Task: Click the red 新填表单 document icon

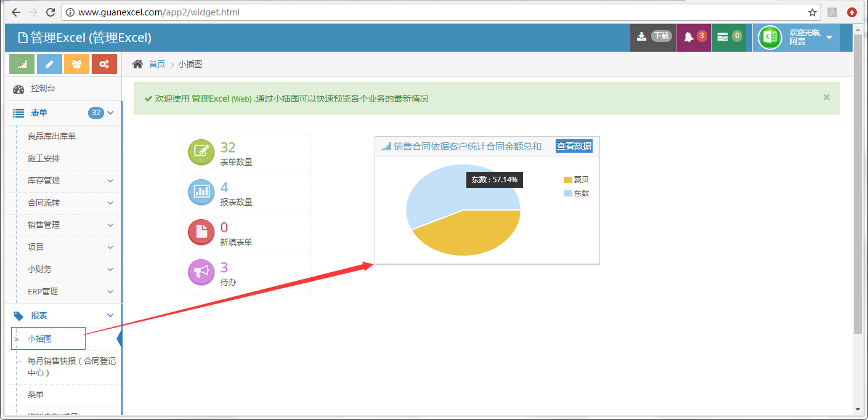Action: pos(201,233)
